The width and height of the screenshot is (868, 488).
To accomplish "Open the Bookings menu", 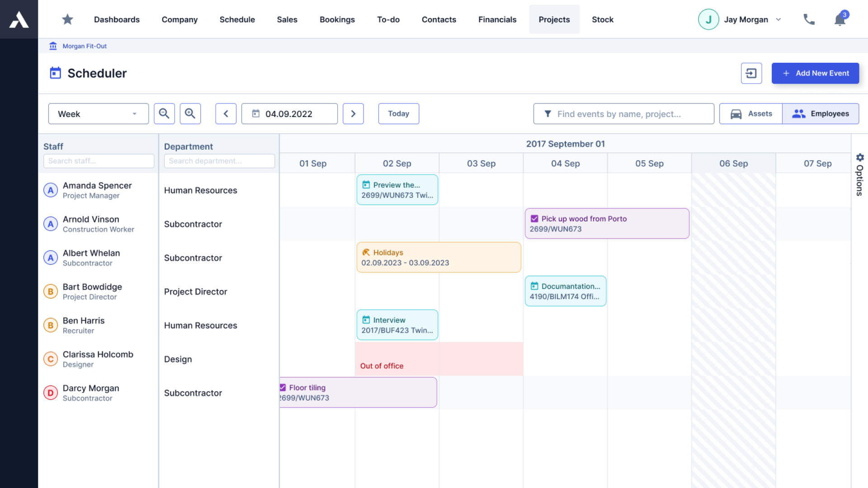I will pos(337,19).
